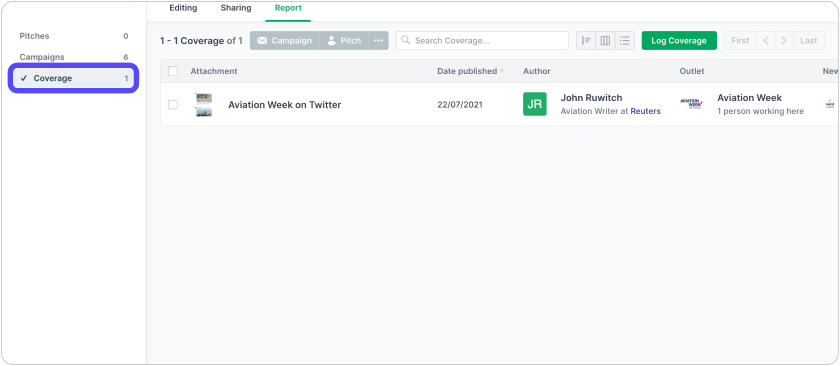The width and height of the screenshot is (840, 366).
Task: Go to previous page arrow
Action: click(766, 41)
